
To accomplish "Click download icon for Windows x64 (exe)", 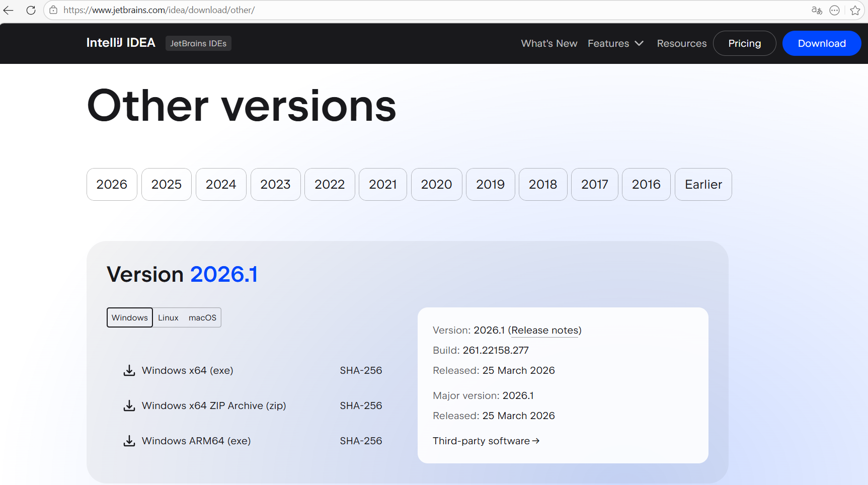I will [129, 370].
